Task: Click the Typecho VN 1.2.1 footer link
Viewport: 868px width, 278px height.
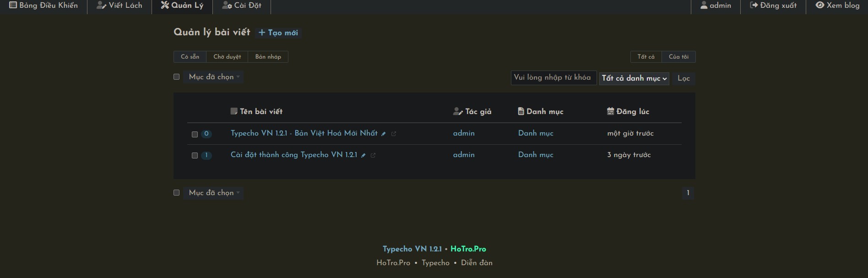Action: 412,249
